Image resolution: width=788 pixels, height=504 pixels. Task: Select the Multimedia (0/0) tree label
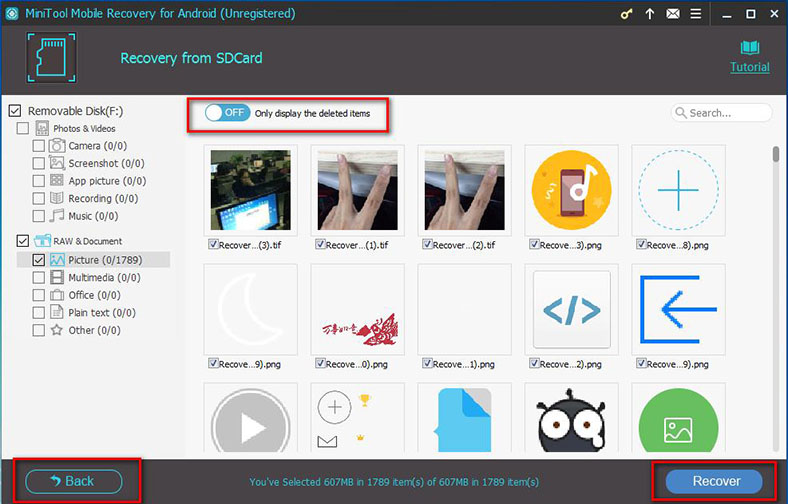pos(104,277)
